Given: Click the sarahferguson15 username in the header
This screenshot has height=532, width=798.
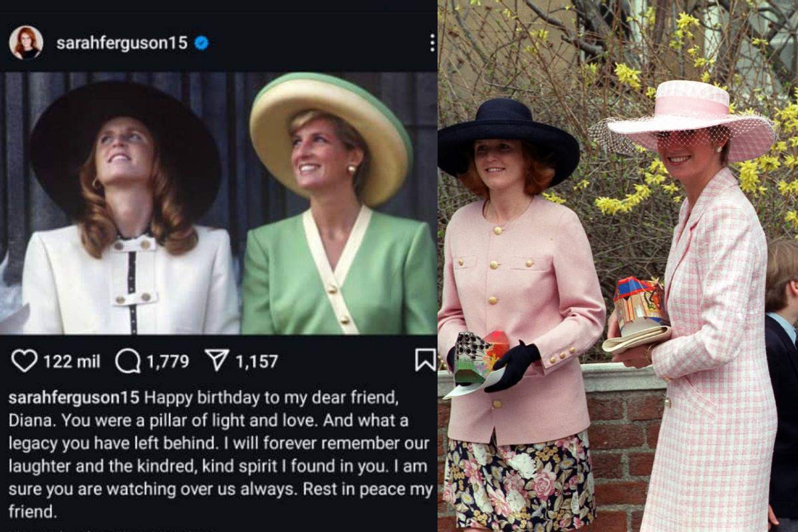Looking at the screenshot, I should click(122, 43).
